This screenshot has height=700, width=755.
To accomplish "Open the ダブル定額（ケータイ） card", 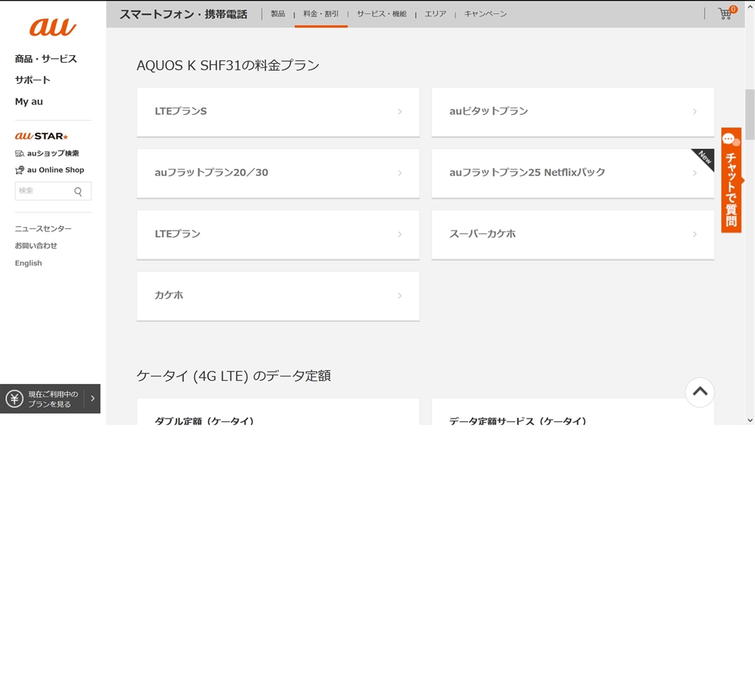I will coord(278,411).
